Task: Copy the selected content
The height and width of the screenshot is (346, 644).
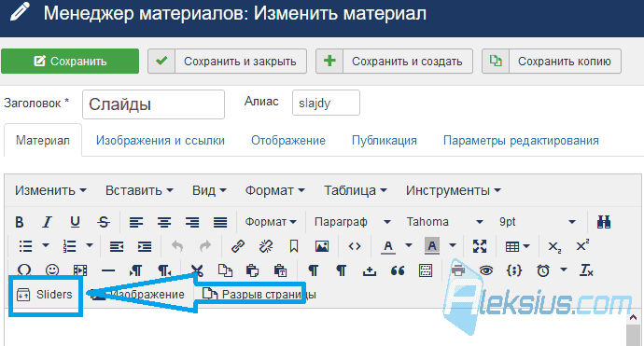Action: click(225, 270)
